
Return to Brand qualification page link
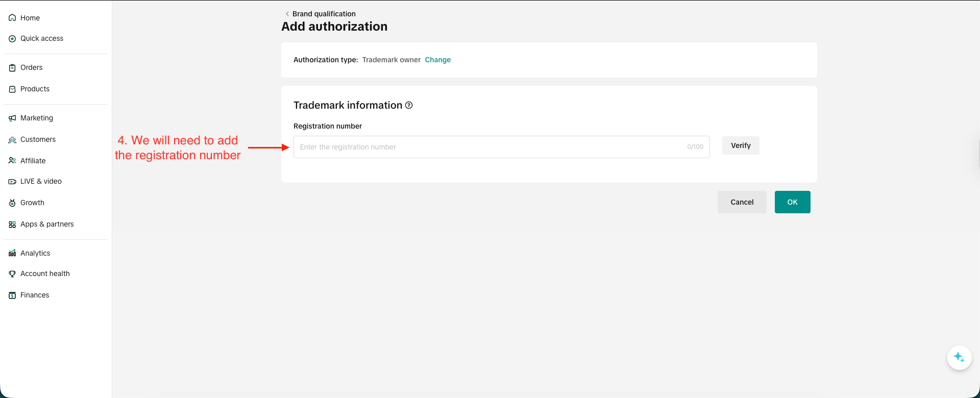click(x=324, y=14)
